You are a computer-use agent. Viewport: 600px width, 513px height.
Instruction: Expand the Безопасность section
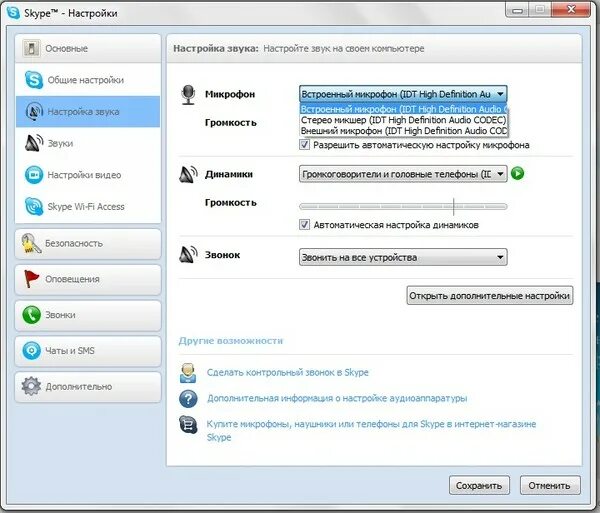pyautogui.click(x=88, y=244)
